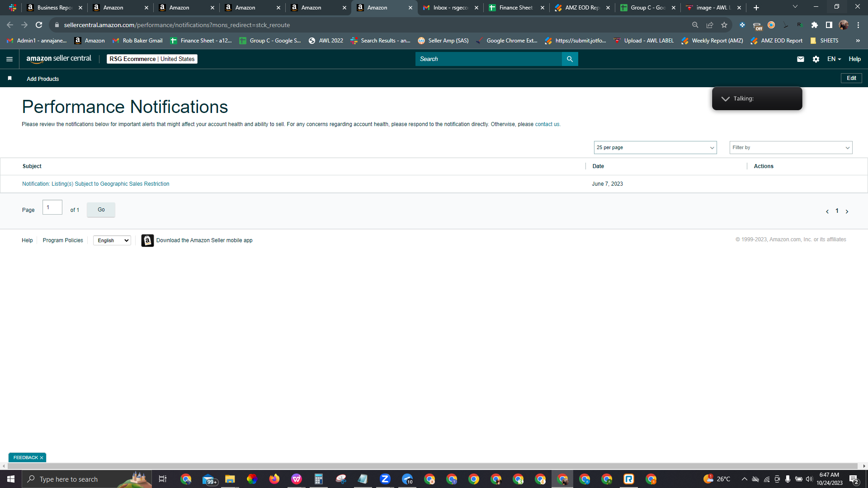
Task: Click the footer Help link
Action: [x=27, y=240]
